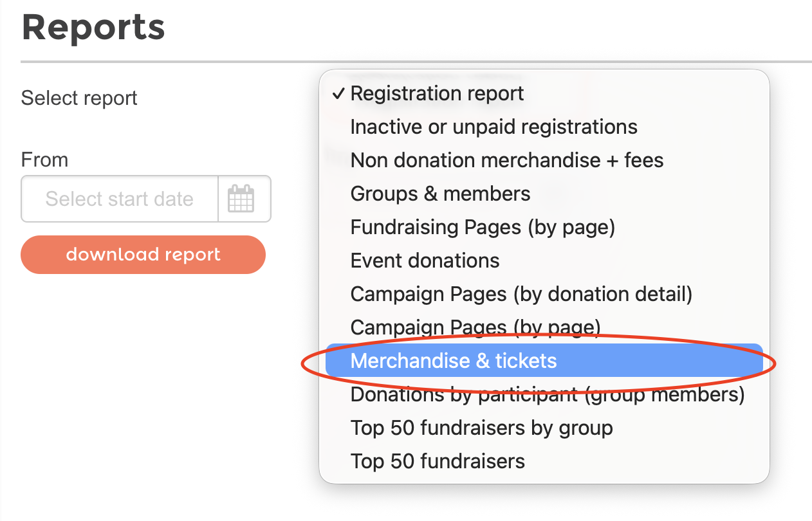This screenshot has height=521, width=812.
Task: Pick Groups & members report
Action: tap(544, 194)
